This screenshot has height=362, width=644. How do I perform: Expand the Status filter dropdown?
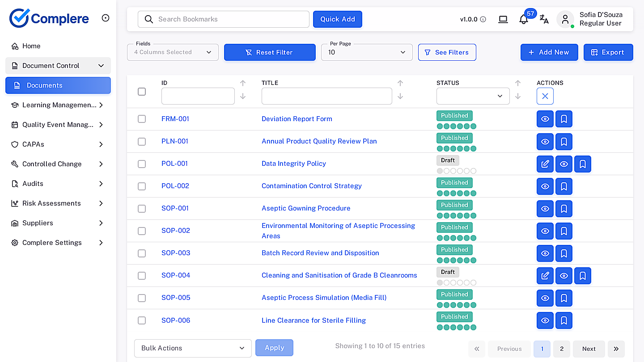pos(473,96)
